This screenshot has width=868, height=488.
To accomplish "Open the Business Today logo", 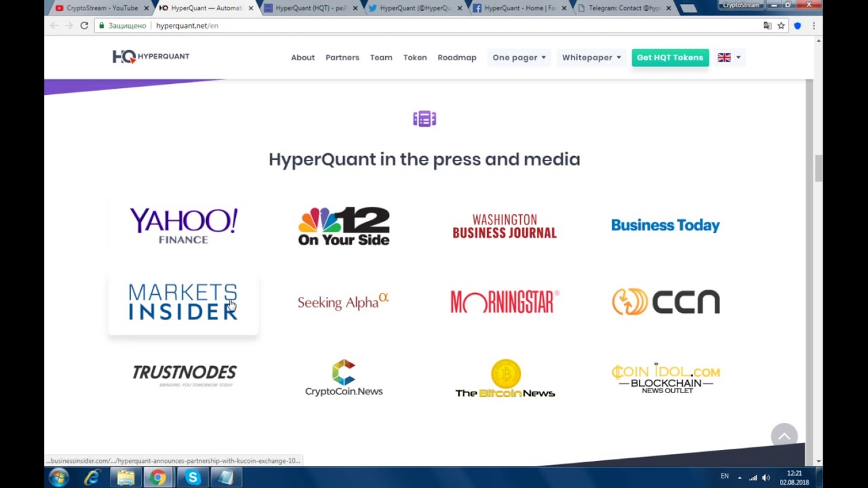I will [665, 226].
